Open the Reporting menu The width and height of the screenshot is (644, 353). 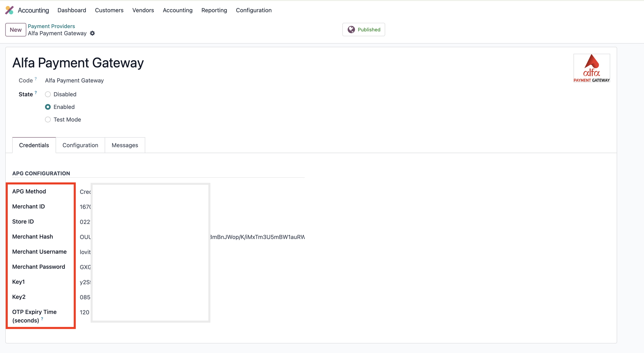(x=214, y=10)
